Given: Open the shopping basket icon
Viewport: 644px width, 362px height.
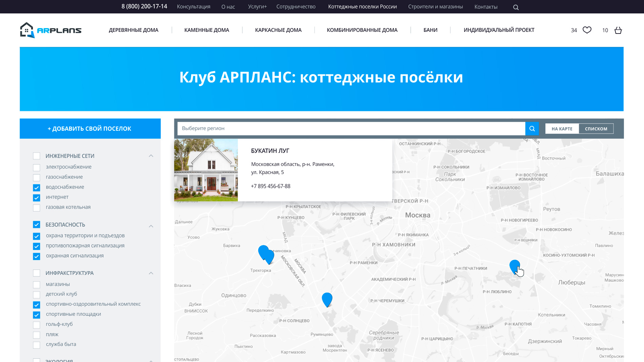Looking at the screenshot, I should coord(618,30).
